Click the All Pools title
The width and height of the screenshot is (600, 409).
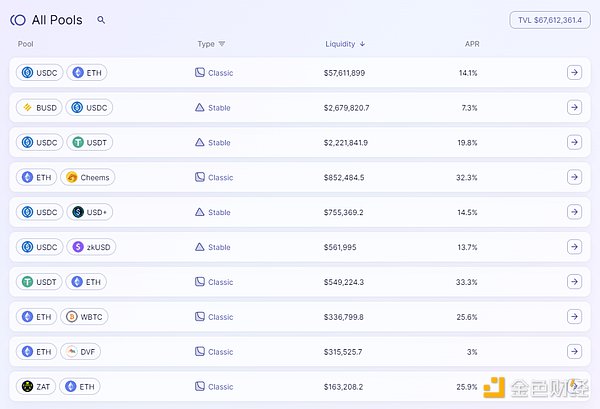58,20
